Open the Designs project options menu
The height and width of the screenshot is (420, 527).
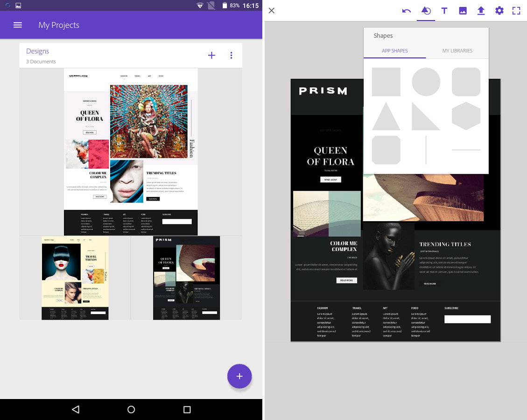pos(231,55)
